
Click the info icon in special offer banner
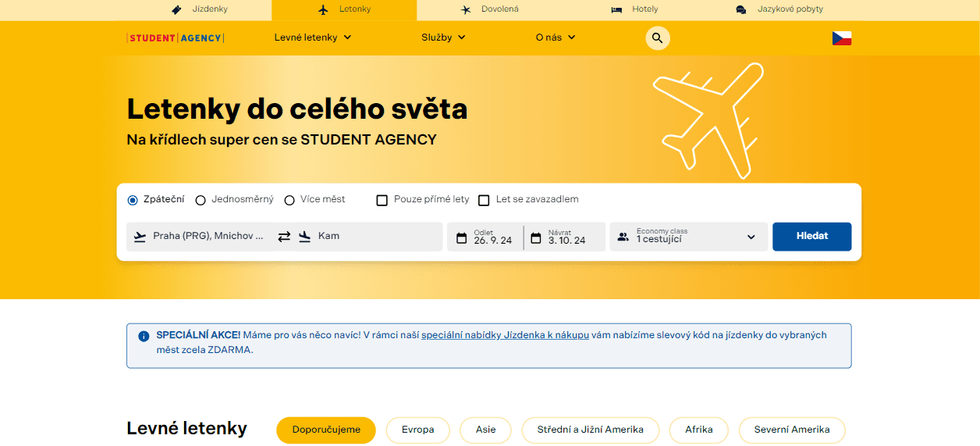point(144,336)
